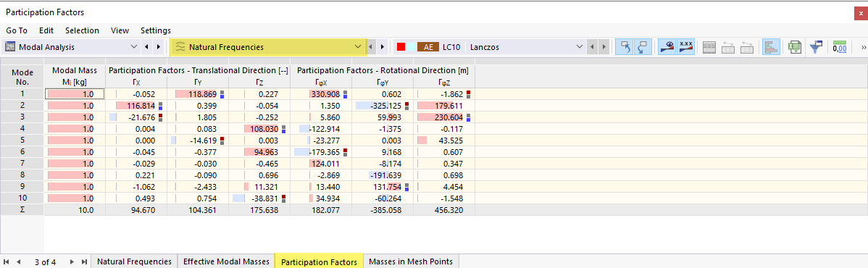The width and height of the screenshot is (868, 268).
Task: Click the cell with value -325.125
Action: click(x=383, y=106)
